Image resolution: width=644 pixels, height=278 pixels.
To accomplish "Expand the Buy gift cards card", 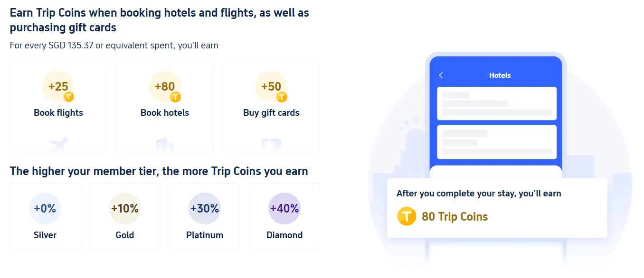I will point(271,106).
